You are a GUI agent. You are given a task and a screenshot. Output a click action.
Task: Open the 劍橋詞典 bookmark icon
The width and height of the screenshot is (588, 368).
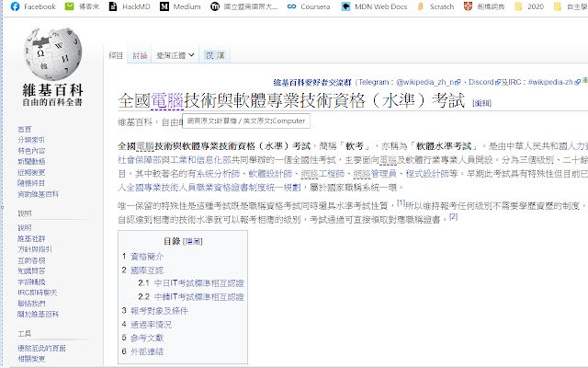click(468, 6)
